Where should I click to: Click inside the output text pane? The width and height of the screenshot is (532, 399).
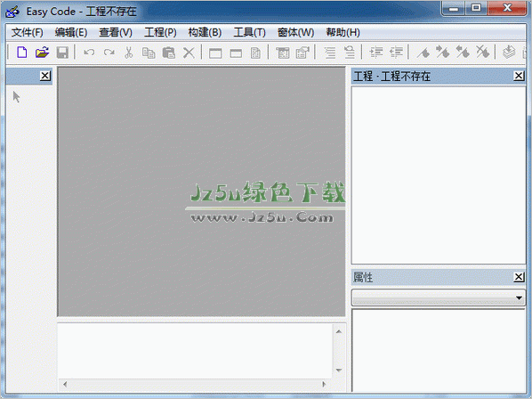tap(196, 351)
